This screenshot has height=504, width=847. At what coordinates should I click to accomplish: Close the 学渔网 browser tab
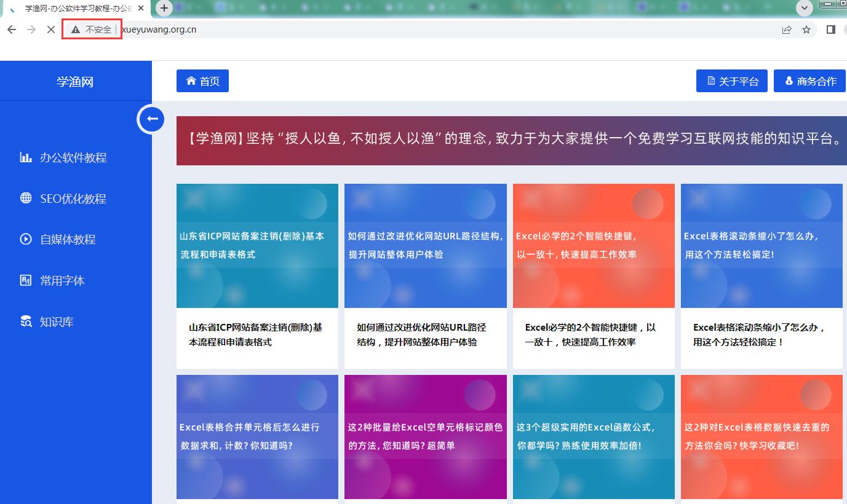click(140, 9)
